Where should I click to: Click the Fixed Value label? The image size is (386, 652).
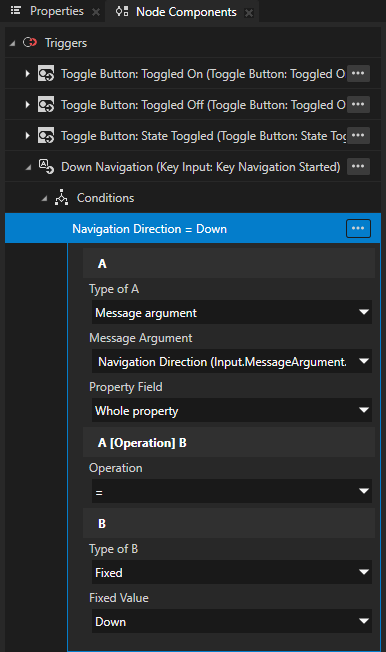pyautogui.click(x=119, y=598)
